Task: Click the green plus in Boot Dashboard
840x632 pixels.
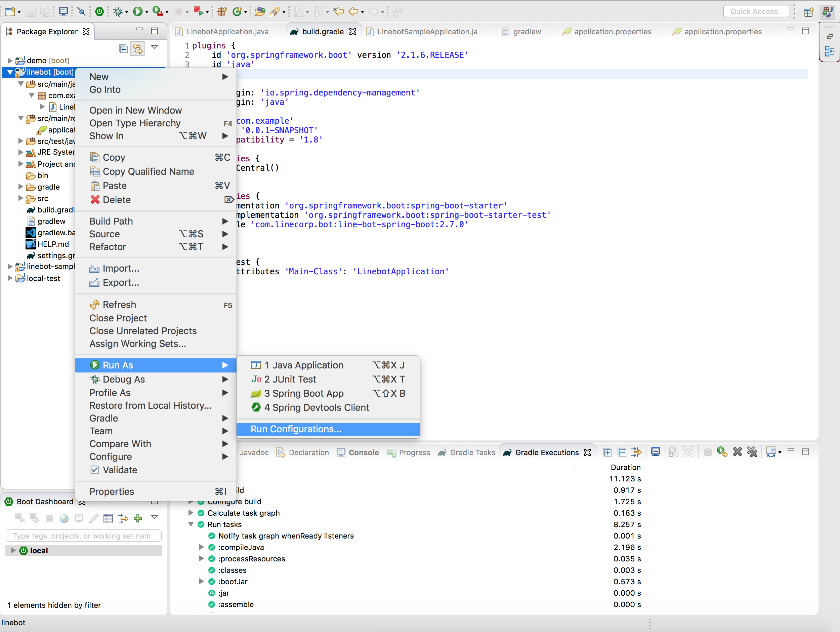Action: (x=138, y=518)
